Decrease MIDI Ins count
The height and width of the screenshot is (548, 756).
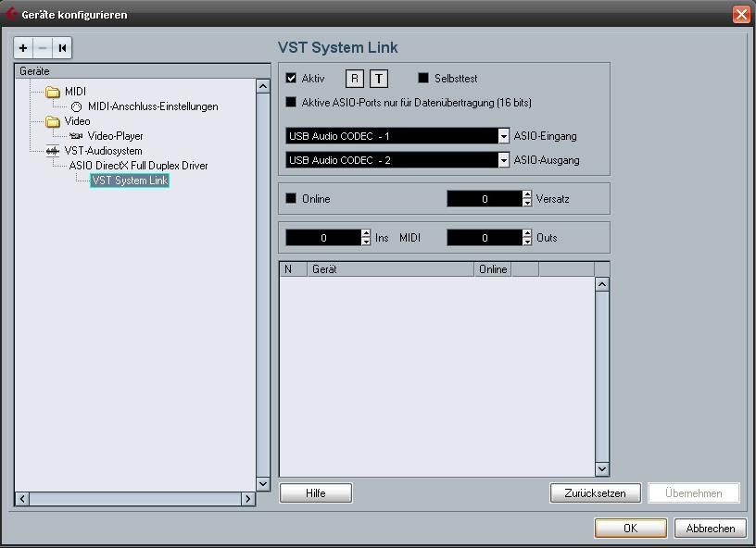pyautogui.click(x=366, y=242)
